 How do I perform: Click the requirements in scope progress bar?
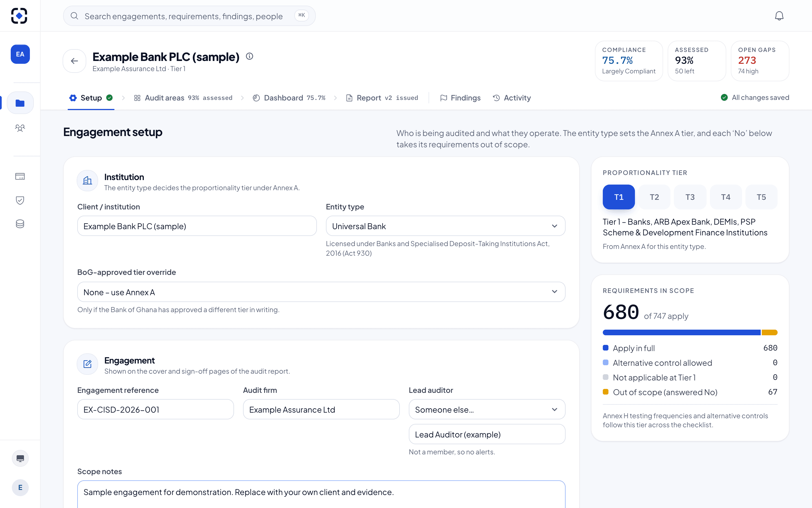click(690, 332)
